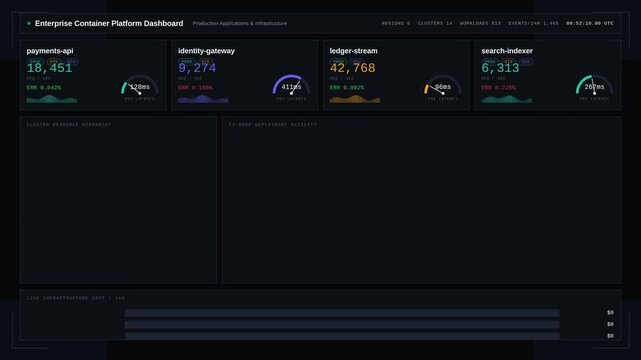This screenshot has height=360, width=641.
Task: Click the payments-api green sparkline chart
Action: 52,99
